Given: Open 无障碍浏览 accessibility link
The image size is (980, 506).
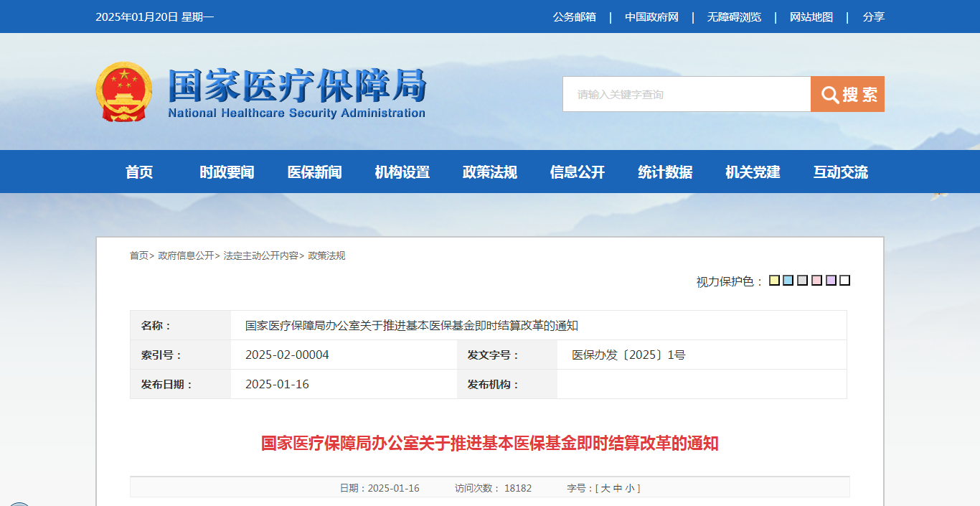Looking at the screenshot, I should [734, 17].
